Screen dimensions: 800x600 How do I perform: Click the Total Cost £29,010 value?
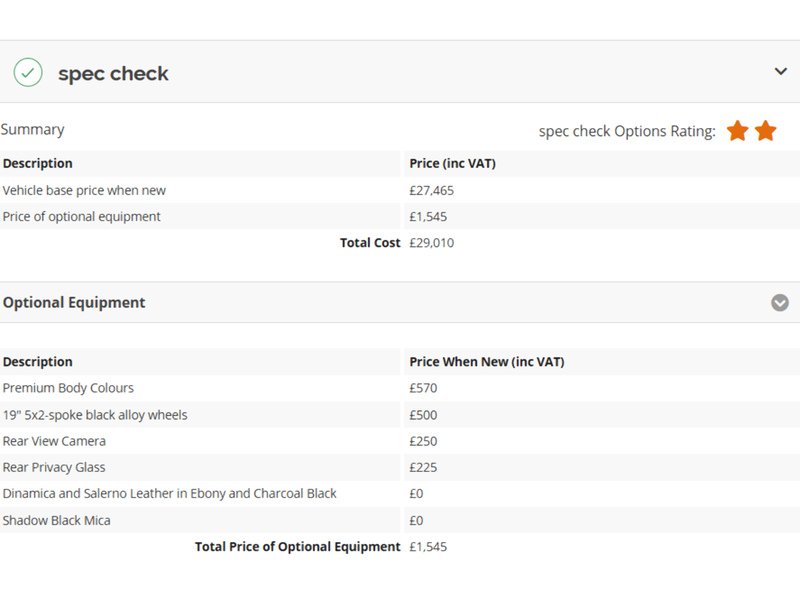coord(432,242)
